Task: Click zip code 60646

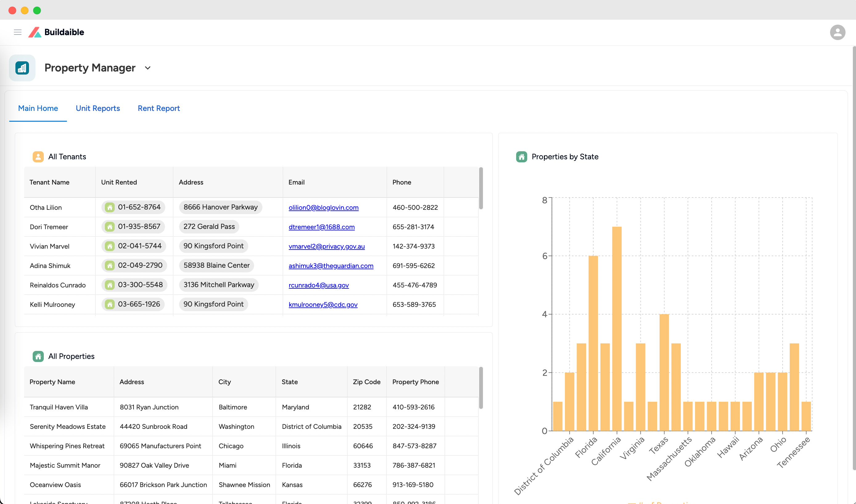Action: (363, 446)
